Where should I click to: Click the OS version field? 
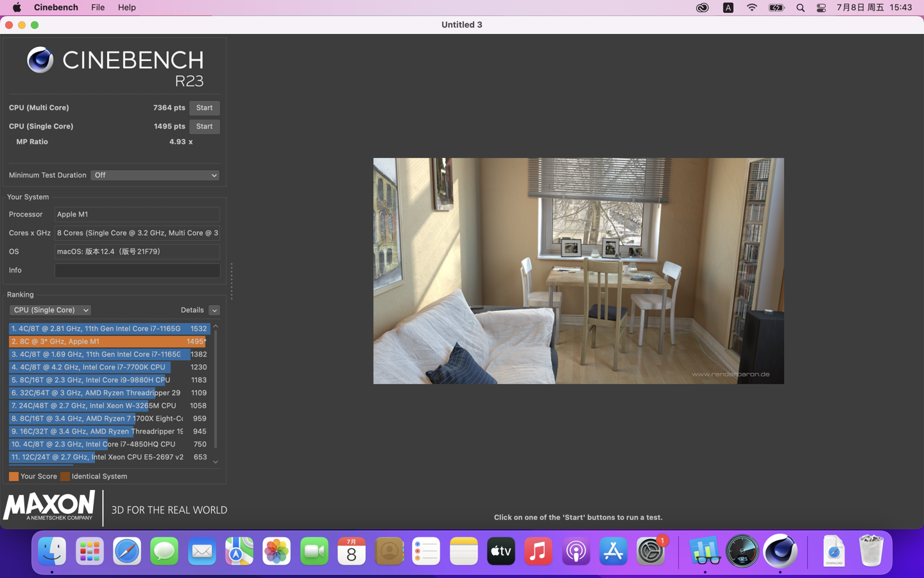point(137,252)
